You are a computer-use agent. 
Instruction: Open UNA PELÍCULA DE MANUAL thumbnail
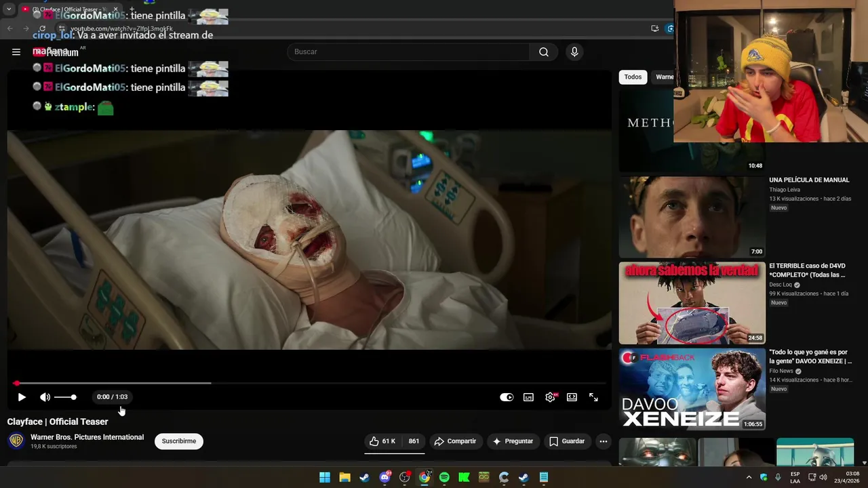692,217
